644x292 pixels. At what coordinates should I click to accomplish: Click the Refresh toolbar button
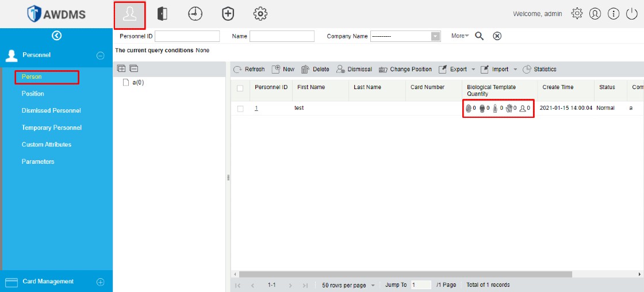(249, 70)
